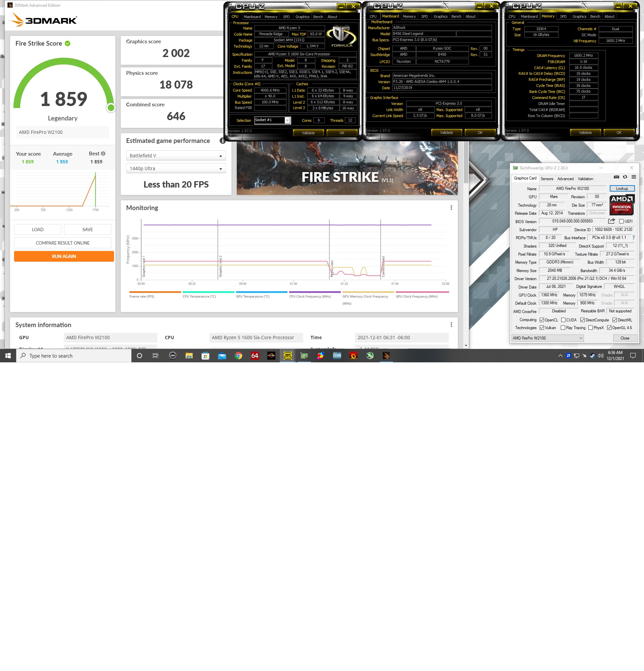
Task: Switch to GPU-Z taskbar icon
Action: coord(304,356)
